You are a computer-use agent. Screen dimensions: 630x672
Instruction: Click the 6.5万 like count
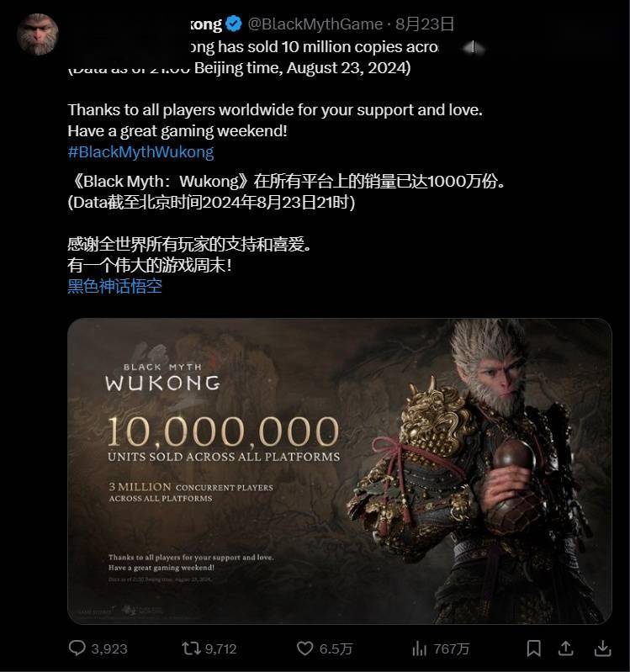point(336,648)
